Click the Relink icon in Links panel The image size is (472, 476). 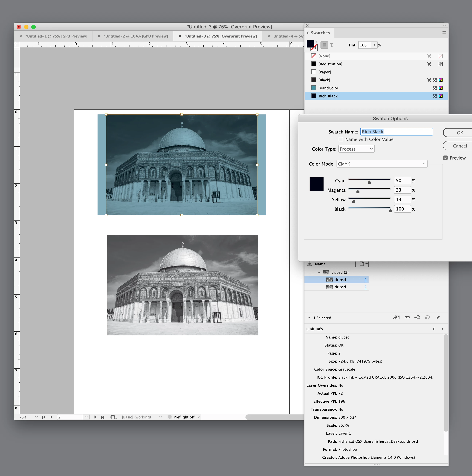click(407, 317)
